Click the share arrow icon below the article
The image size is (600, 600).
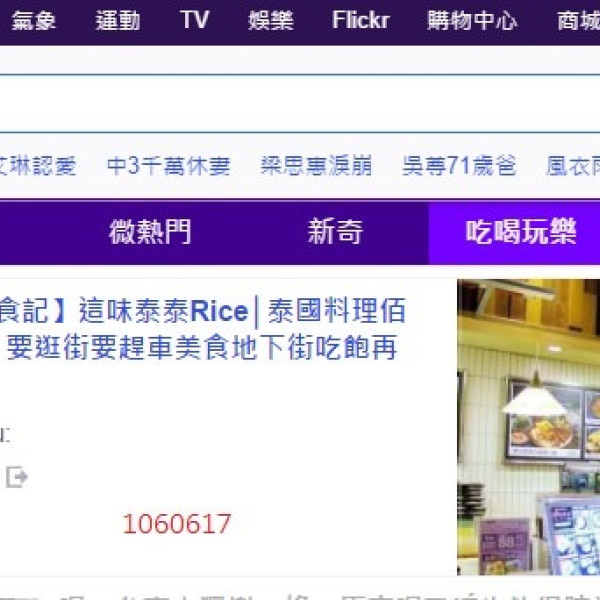(16, 478)
